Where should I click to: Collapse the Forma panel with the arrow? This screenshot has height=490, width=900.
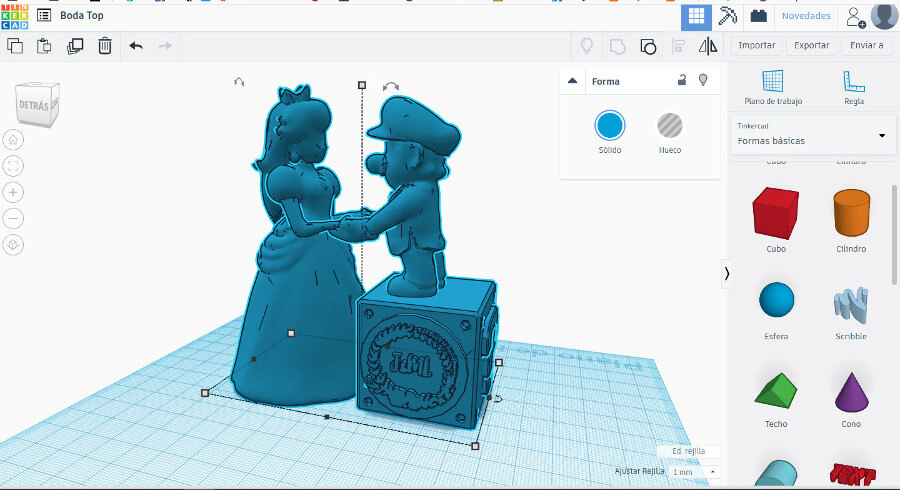tap(573, 81)
